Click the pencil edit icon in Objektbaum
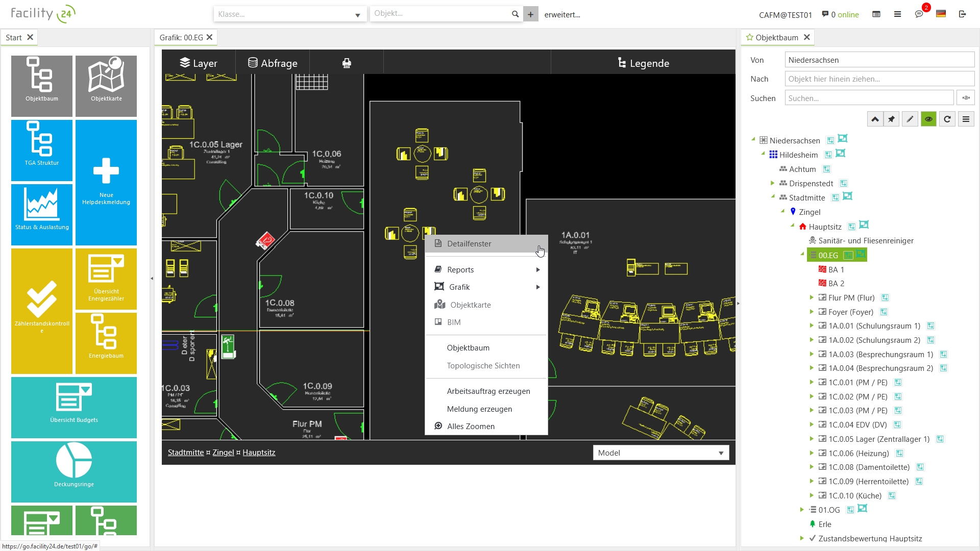980x551 pixels. (x=910, y=119)
